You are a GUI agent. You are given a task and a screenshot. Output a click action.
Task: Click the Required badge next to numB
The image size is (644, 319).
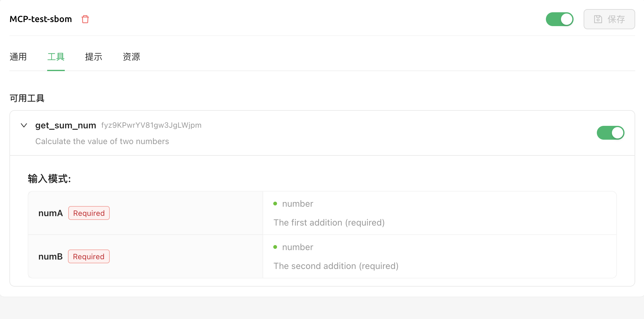point(89,256)
